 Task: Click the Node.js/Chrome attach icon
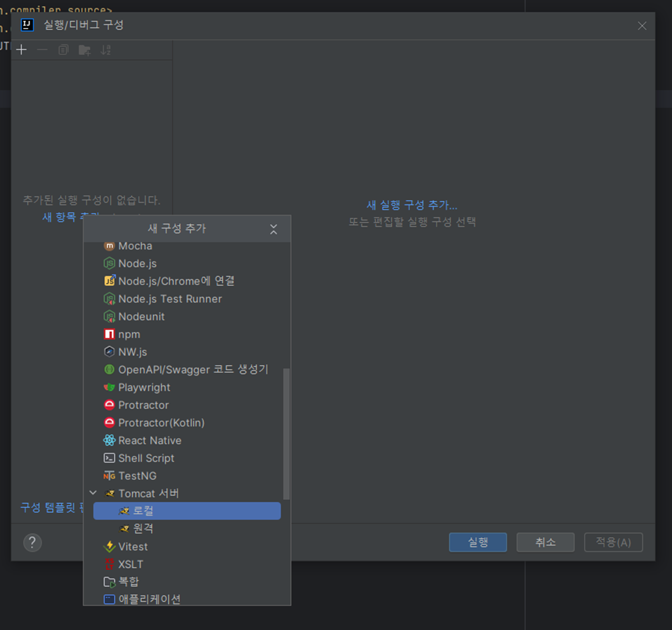[x=110, y=281]
